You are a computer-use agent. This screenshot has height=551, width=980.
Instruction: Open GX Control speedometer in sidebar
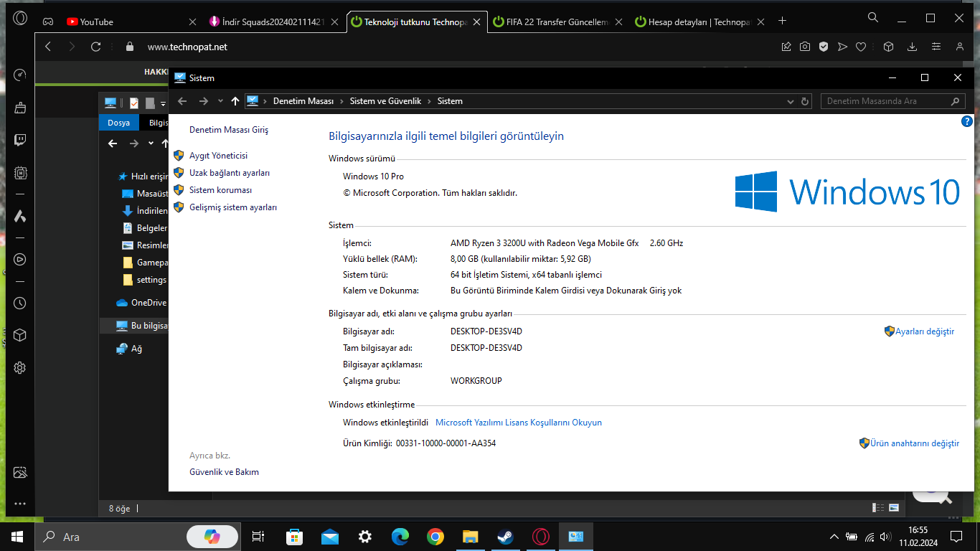(20, 75)
